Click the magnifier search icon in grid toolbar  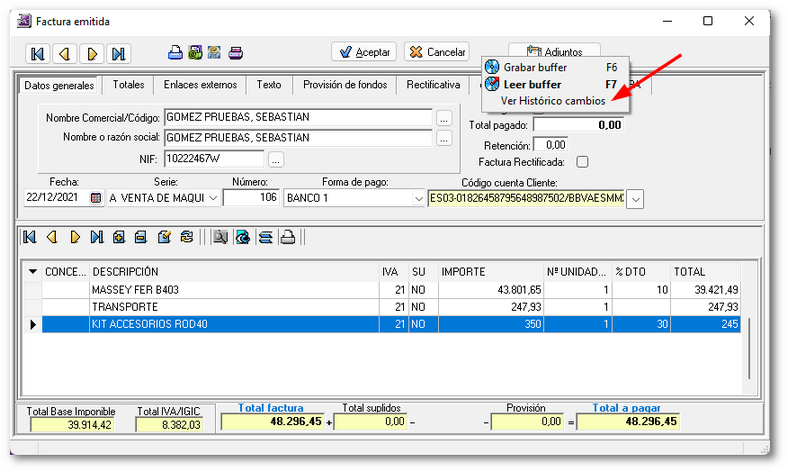[220, 237]
